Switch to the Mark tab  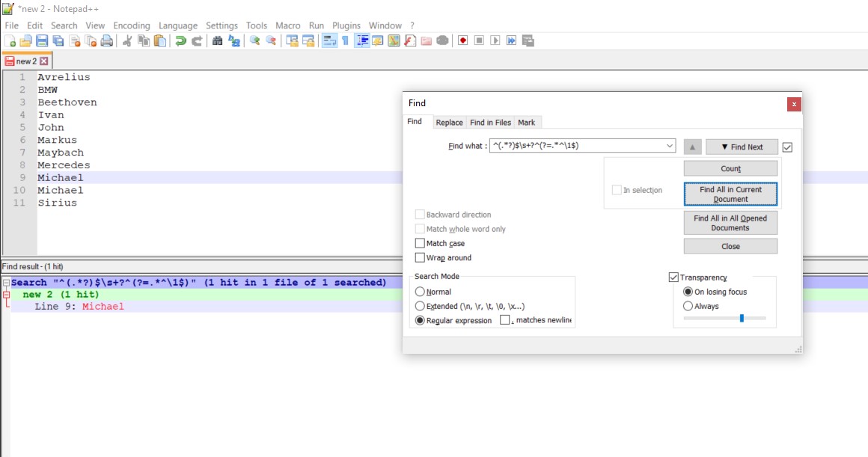(527, 123)
